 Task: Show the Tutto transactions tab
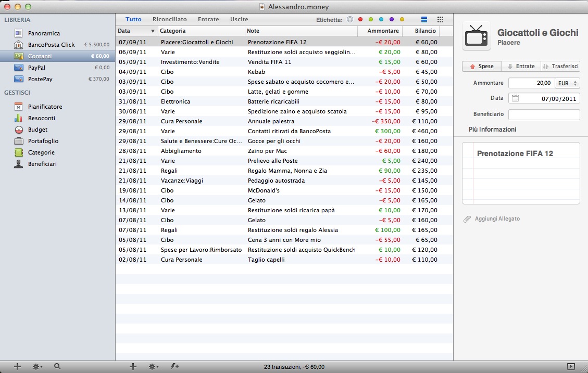pyautogui.click(x=133, y=19)
